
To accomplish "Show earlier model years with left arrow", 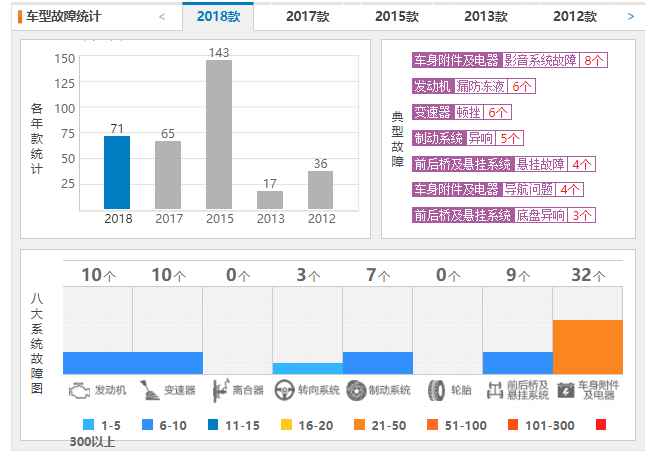I will (162, 16).
